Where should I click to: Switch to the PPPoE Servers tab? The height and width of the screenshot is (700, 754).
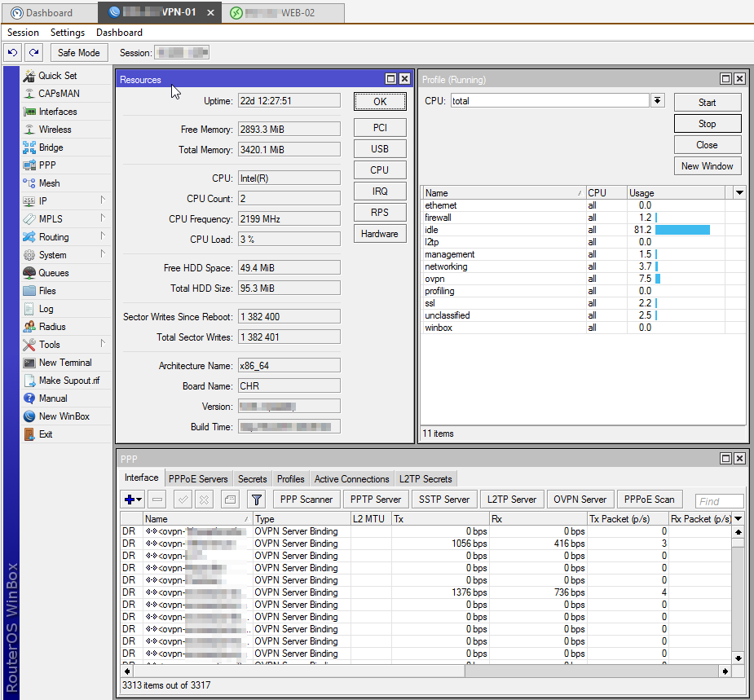pyautogui.click(x=198, y=479)
